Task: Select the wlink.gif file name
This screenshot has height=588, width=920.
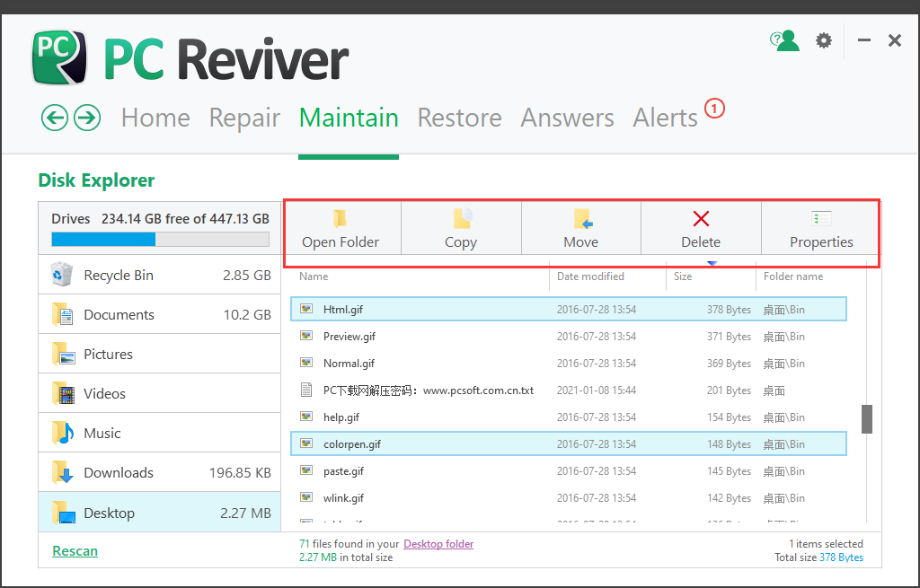Action: pyautogui.click(x=343, y=498)
